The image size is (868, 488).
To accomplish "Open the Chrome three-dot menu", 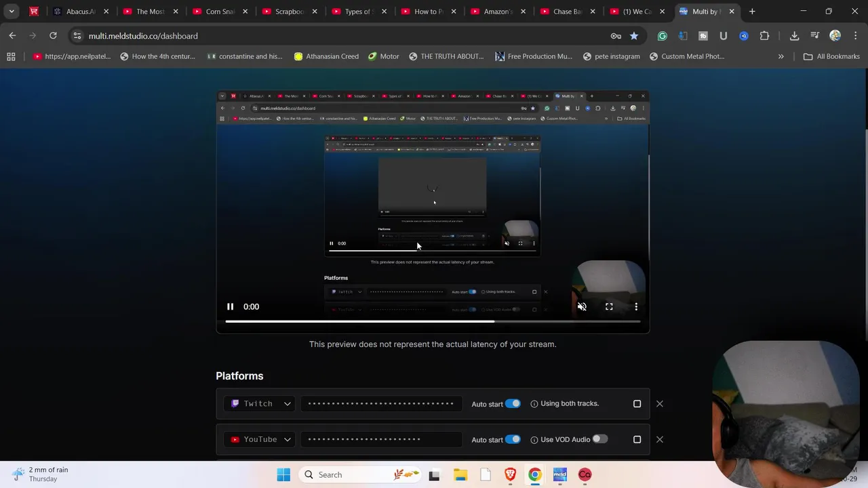I will [x=854, y=36].
